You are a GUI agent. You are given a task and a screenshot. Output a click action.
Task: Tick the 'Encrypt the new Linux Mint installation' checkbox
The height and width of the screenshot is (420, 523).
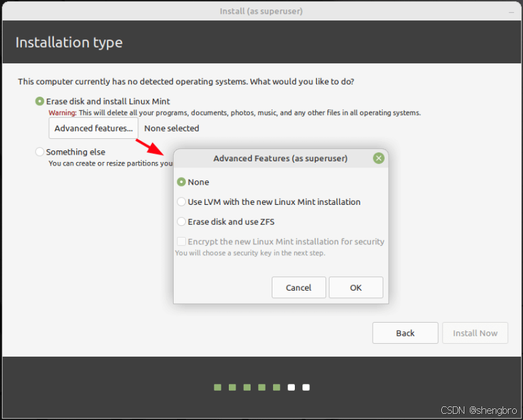(181, 241)
